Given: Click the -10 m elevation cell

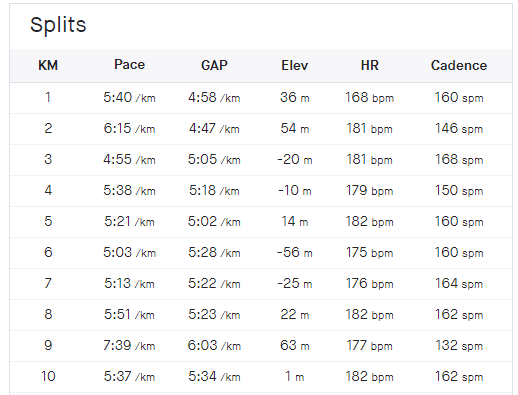Looking at the screenshot, I should tap(295, 191).
